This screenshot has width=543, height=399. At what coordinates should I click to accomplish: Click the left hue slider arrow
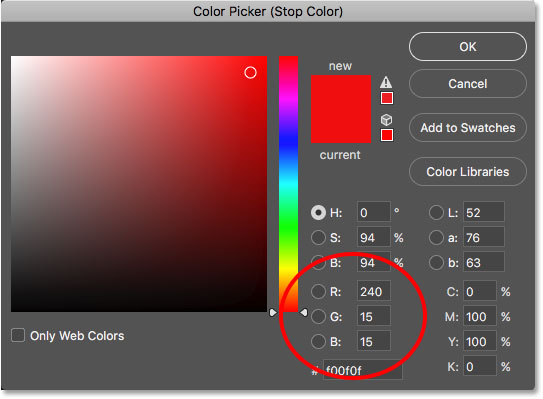(273, 312)
